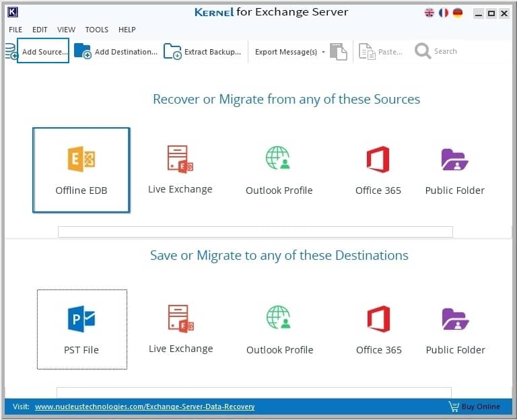The image size is (517, 420).
Task: Select Live Exchange source icon
Action: coord(180,159)
